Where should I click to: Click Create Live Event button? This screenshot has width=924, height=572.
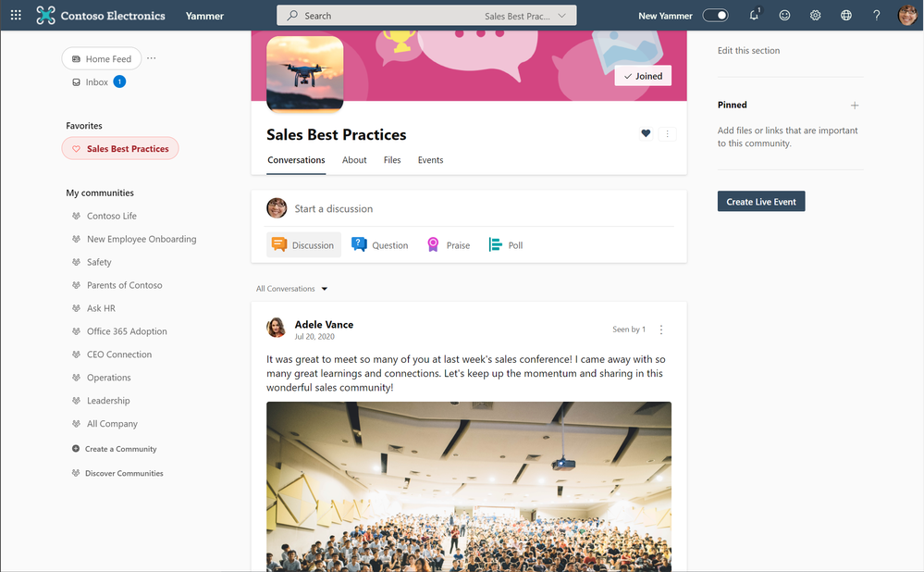click(761, 202)
